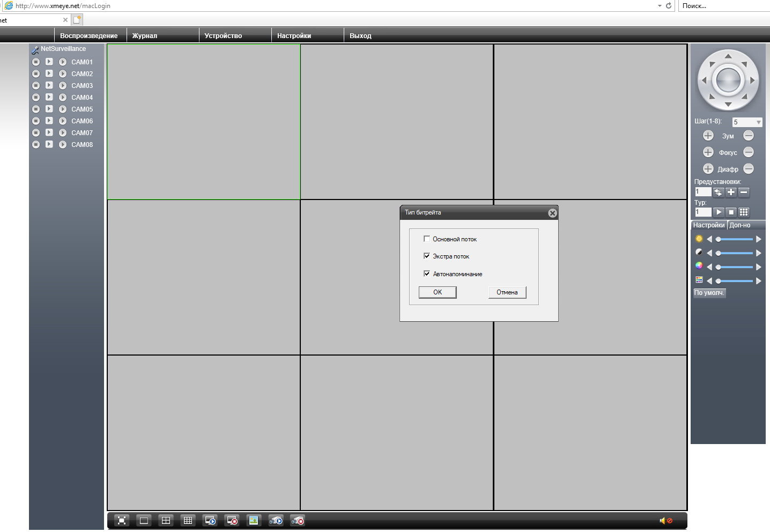This screenshot has width=770, height=532.
Task: Stop local recording for all cameras
Action: [298, 520]
